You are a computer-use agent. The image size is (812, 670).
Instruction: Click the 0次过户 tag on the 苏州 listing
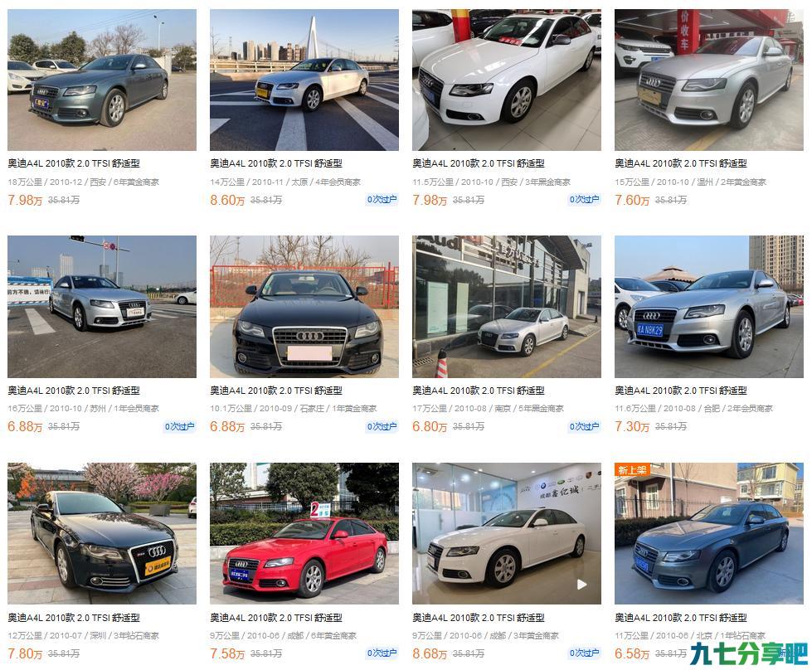coord(179,426)
